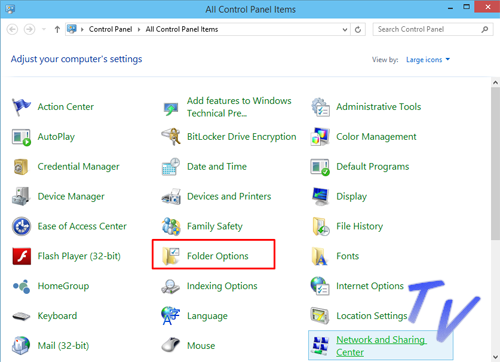Open the Mouse icon
Image resolution: width=500 pixels, height=362 pixels.
pyautogui.click(x=171, y=345)
